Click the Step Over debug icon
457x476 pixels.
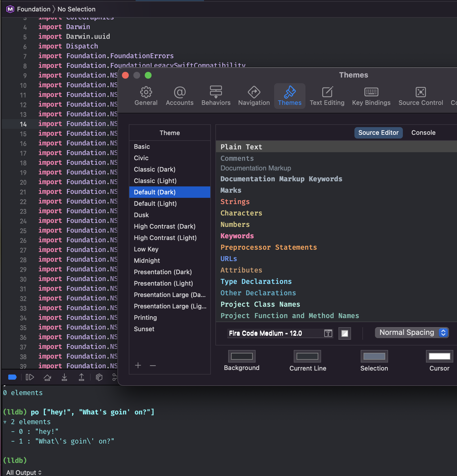point(47,377)
